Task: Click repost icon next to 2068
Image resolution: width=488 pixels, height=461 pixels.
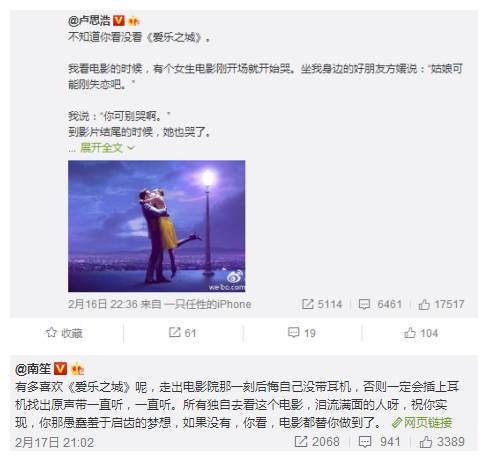Action: pos(301,442)
